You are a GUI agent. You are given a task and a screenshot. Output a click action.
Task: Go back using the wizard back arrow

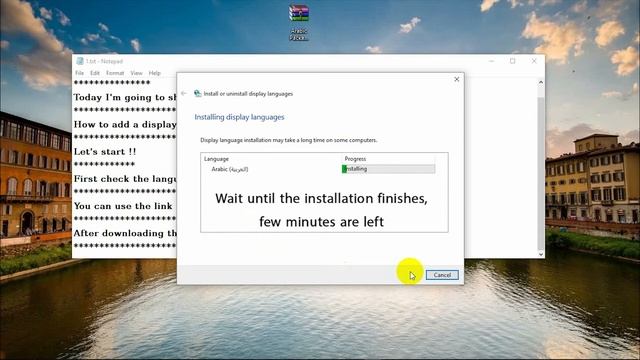tap(184, 93)
